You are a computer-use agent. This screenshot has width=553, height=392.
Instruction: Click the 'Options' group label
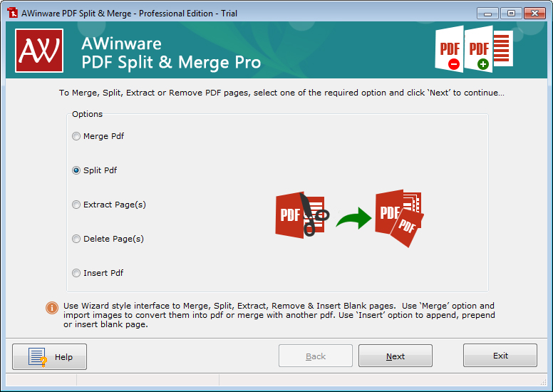point(87,114)
